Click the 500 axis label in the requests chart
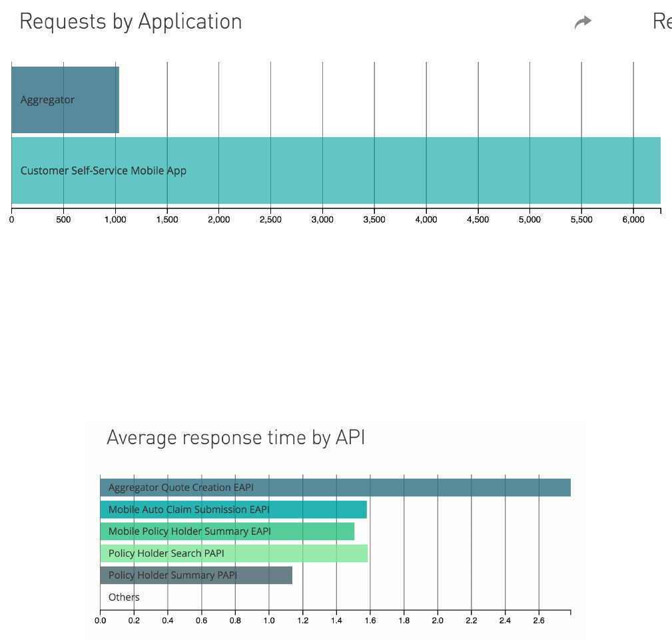Image resolution: width=672 pixels, height=640 pixels. [63, 220]
